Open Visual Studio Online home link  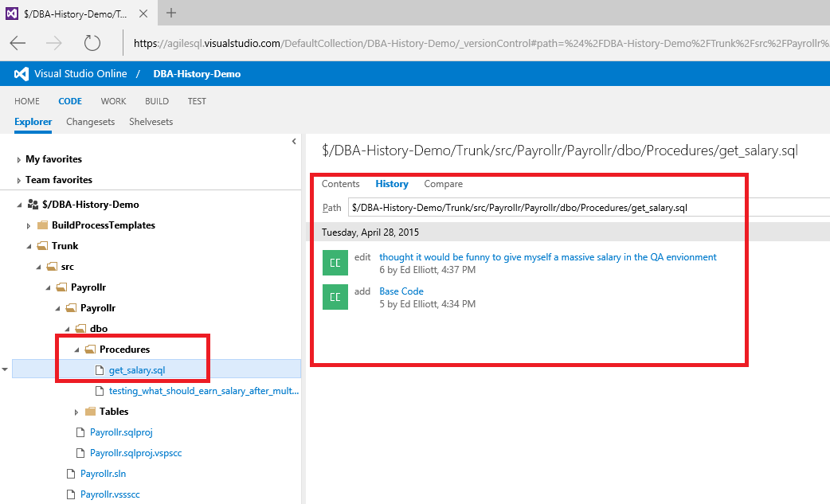coord(80,73)
